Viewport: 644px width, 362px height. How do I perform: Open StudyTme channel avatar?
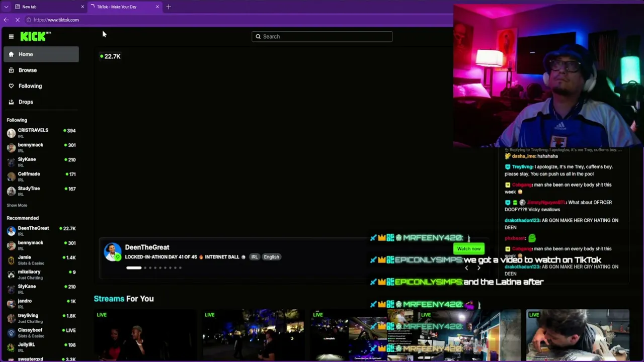point(11,191)
